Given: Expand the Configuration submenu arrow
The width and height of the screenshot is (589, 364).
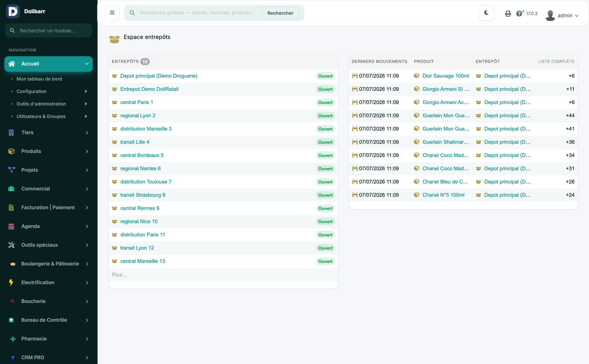Looking at the screenshot, I should (x=86, y=92).
